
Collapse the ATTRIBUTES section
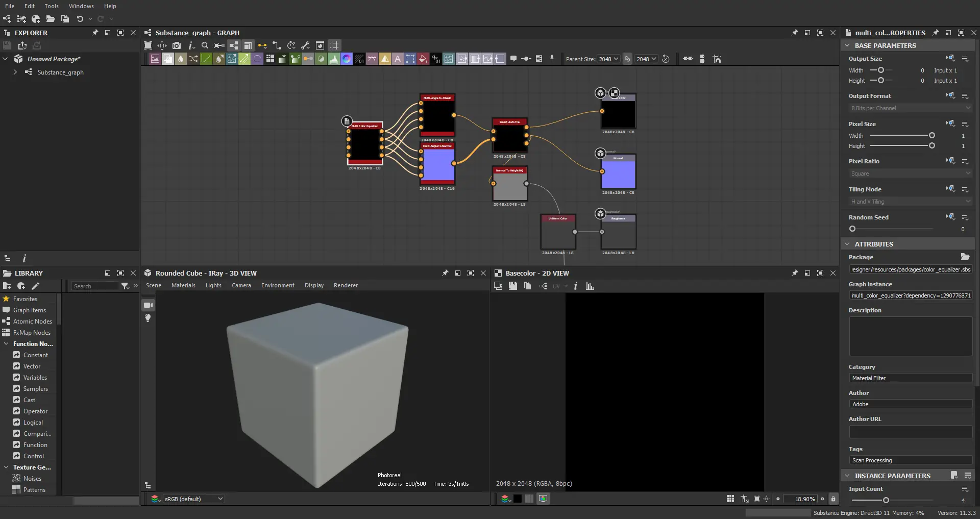click(847, 244)
